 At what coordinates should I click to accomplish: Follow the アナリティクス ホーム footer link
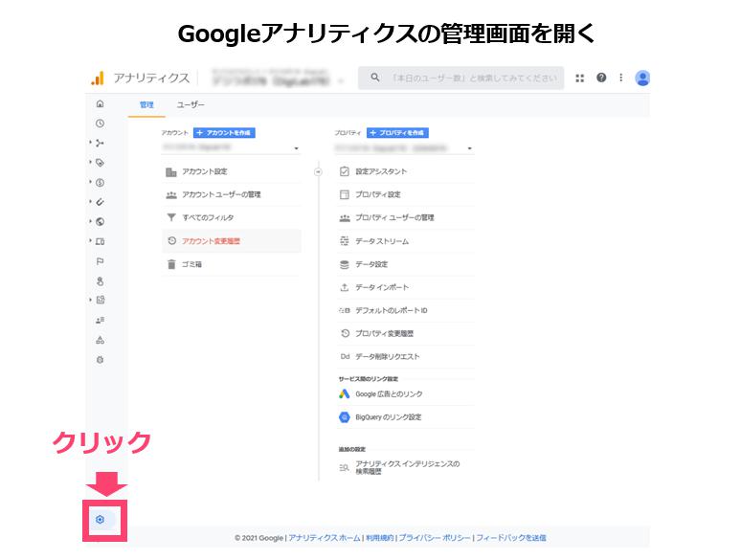[x=325, y=538]
